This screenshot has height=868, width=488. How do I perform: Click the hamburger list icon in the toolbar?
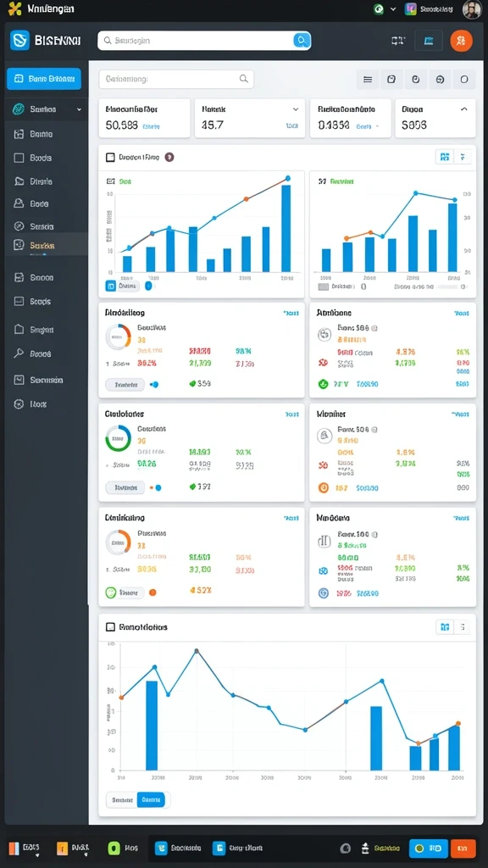[x=368, y=79]
